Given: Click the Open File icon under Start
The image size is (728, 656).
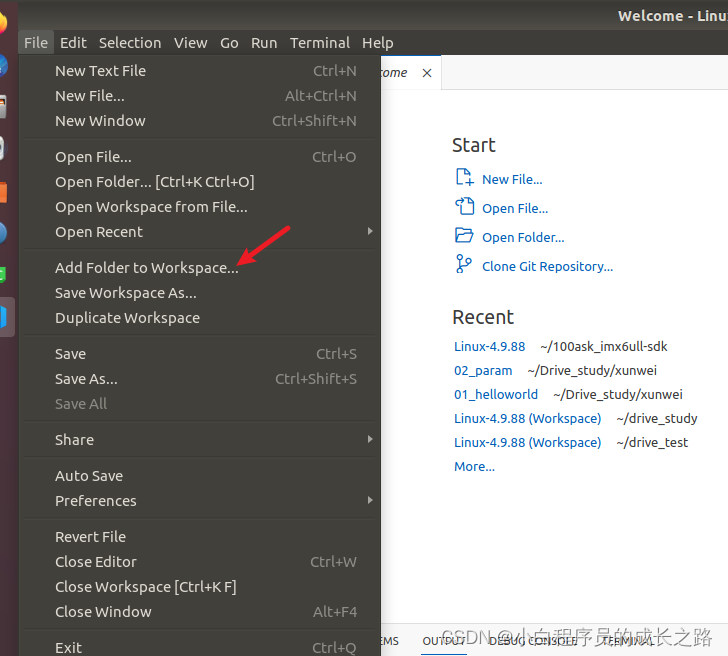Looking at the screenshot, I should 464,206.
